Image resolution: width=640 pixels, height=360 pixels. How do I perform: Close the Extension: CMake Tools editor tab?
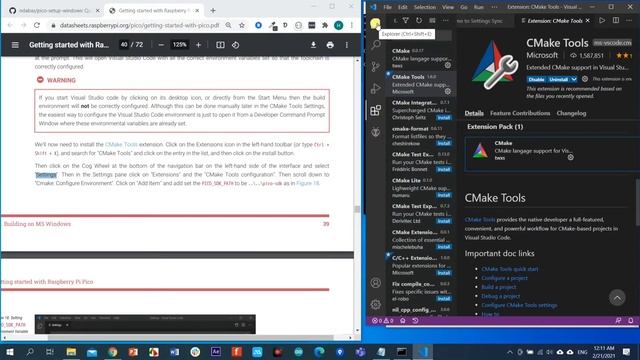click(587, 20)
